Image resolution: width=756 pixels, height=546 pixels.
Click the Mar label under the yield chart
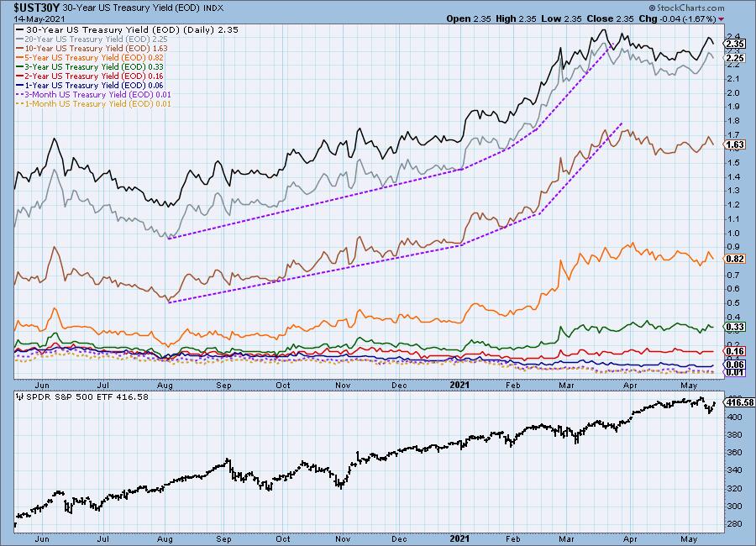[566, 386]
